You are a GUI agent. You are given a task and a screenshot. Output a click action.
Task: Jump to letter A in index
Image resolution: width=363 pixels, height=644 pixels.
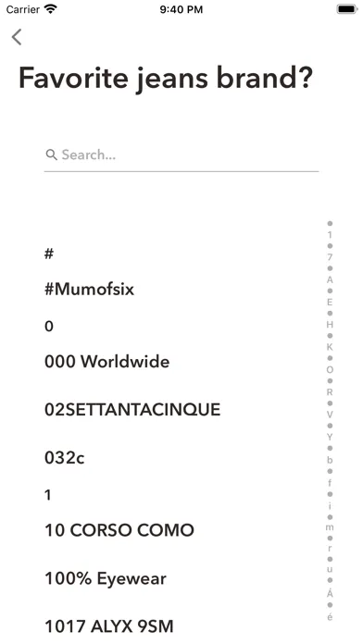330,279
